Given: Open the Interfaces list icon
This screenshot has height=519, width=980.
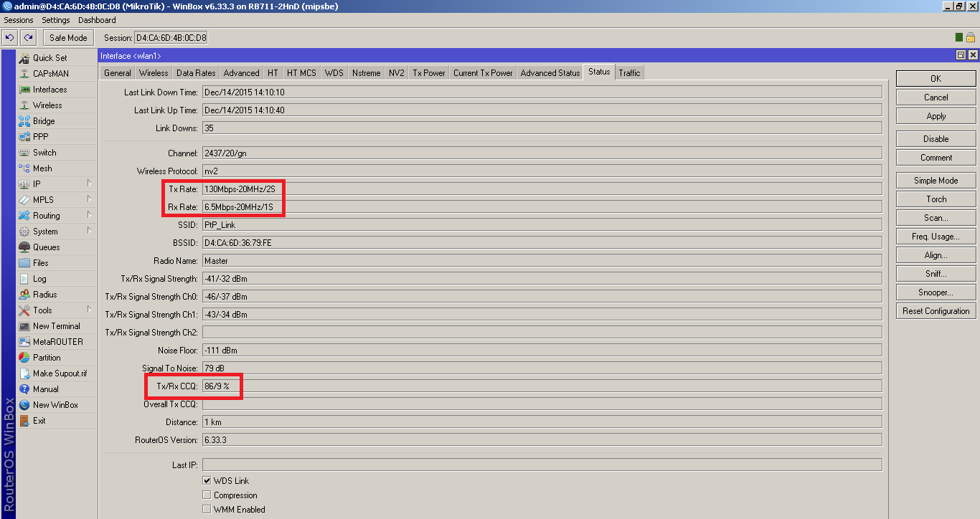Looking at the screenshot, I should click(24, 90).
